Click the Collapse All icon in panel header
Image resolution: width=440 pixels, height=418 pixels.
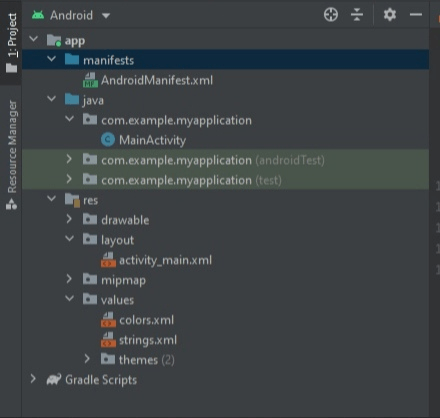click(357, 15)
